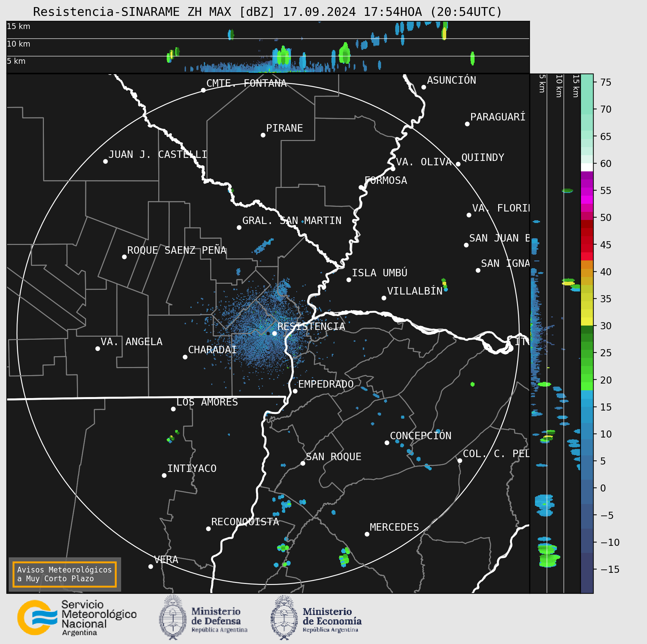Click the RECONQUISTA label
Image resolution: width=647 pixels, height=644 pixels.
tap(245, 522)
